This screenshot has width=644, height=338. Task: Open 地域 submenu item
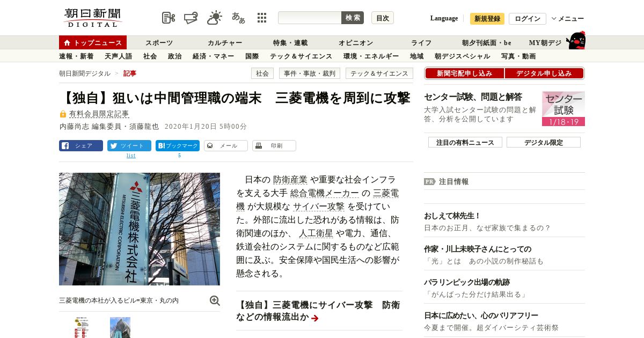tap(416, 56)
